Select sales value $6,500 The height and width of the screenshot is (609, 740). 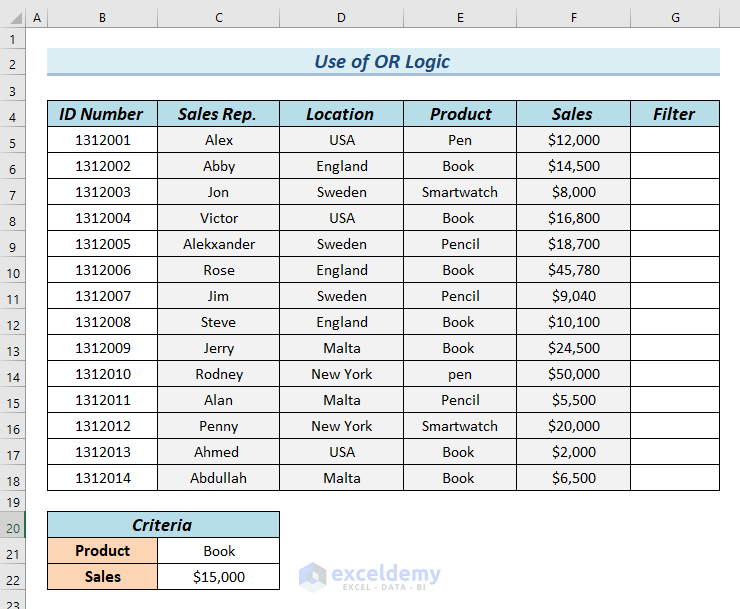click(573, 477)
